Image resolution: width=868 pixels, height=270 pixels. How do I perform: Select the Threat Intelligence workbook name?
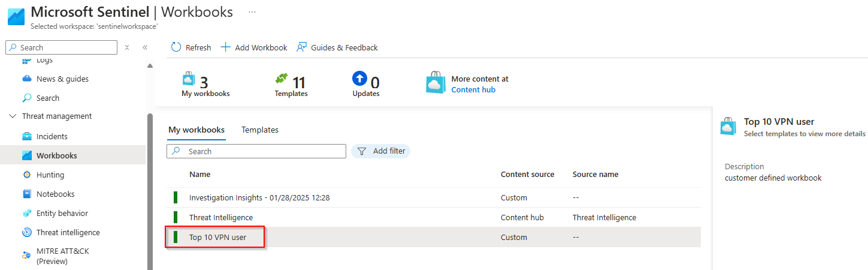(x=221, y=217)
